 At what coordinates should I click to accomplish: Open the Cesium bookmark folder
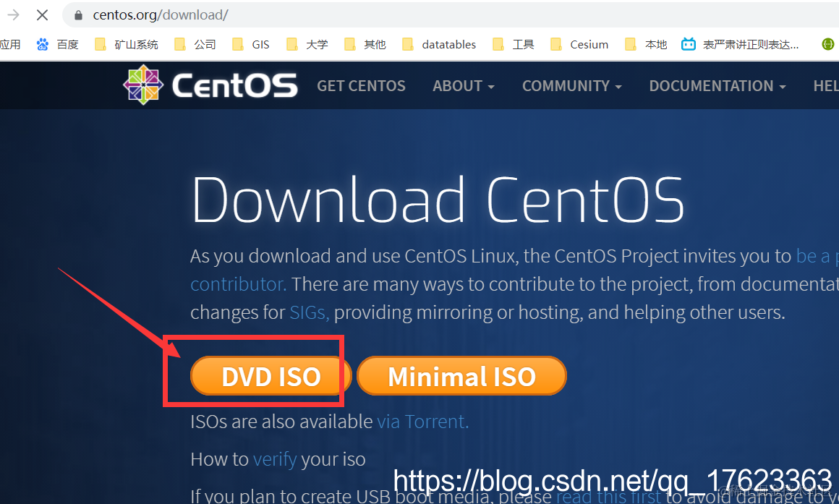[579, 44]
